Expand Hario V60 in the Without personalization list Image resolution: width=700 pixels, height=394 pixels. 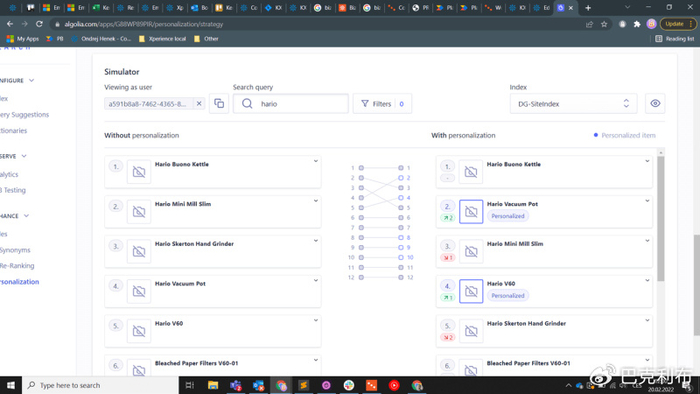[x=316, y=320]
